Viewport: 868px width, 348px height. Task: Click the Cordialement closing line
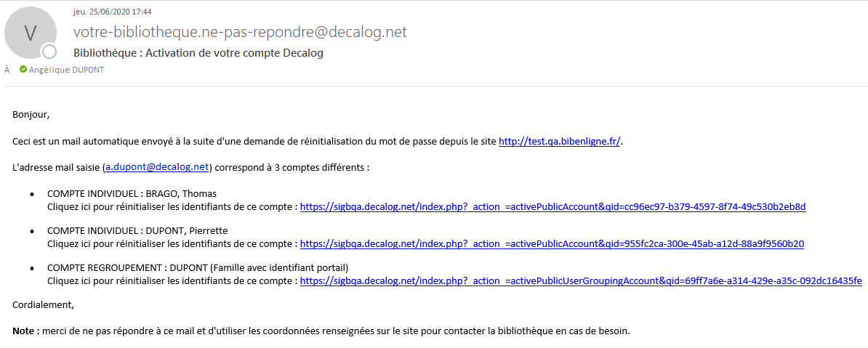coord(44,304)
